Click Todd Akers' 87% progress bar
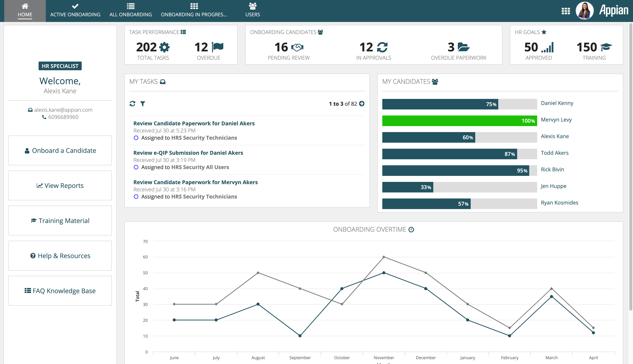Viewport: 633px width, 364px height. pyautogui.click(x=460, y=154)
